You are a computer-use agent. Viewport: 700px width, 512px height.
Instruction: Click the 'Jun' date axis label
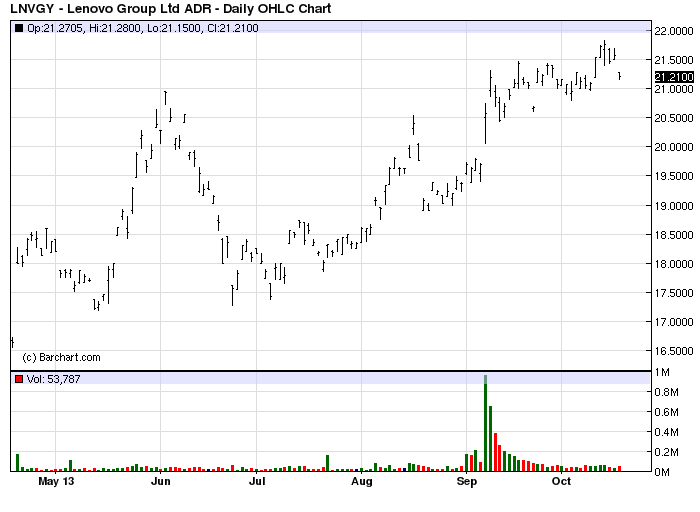(161, 481)
